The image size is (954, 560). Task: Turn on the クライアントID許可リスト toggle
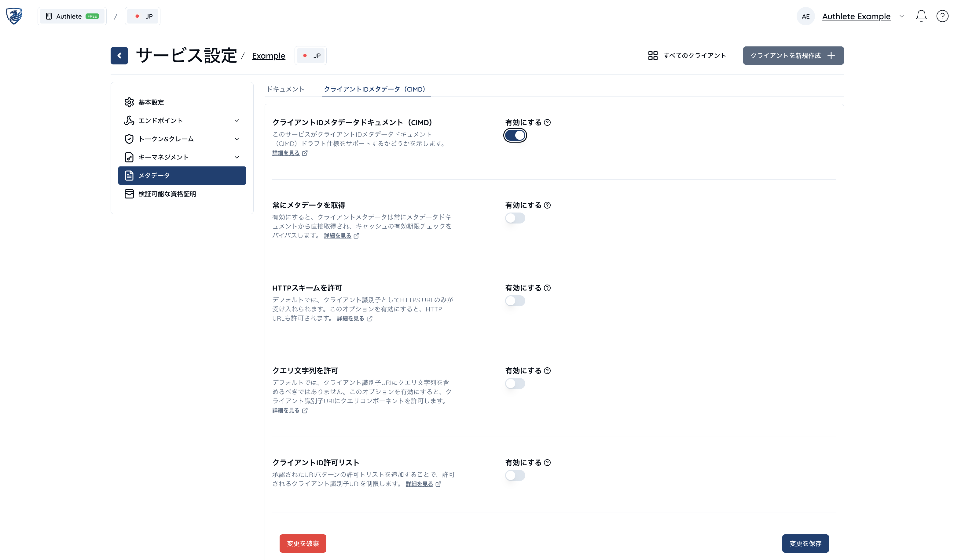pyautogui.click(x=515, y=475)
